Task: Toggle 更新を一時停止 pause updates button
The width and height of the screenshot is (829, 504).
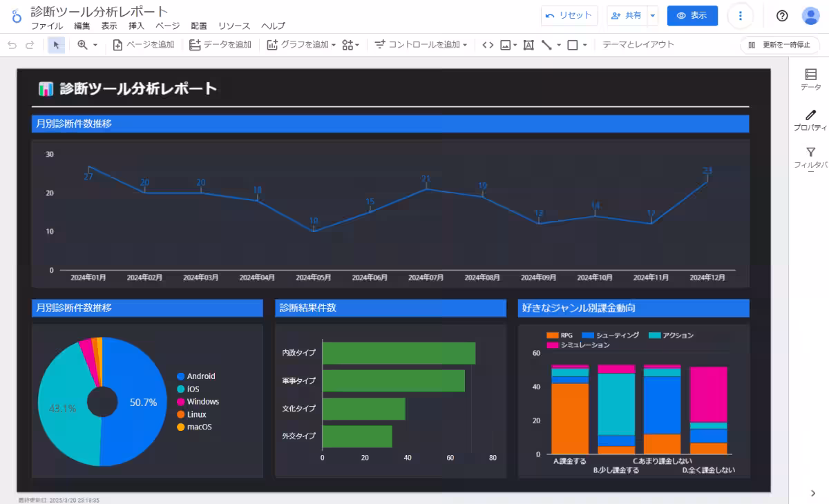Action: pyautogui.click(x=779, y=45)
